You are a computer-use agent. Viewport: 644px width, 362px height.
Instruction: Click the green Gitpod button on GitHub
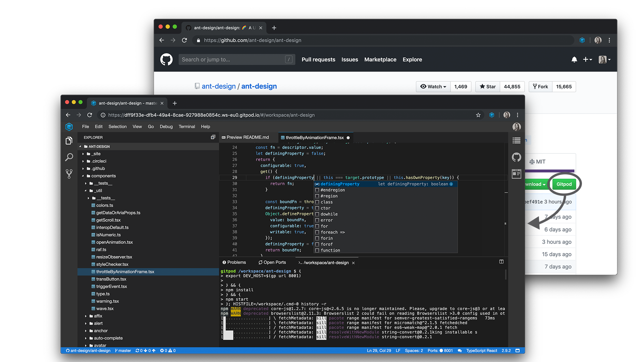[564, 184]
